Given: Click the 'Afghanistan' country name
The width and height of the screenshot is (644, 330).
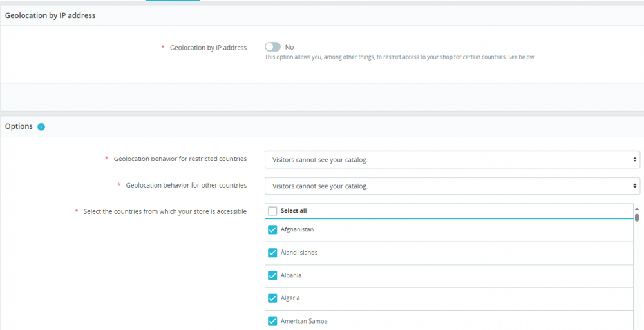Looking at the screenshot, I should [x=298, y=229].
